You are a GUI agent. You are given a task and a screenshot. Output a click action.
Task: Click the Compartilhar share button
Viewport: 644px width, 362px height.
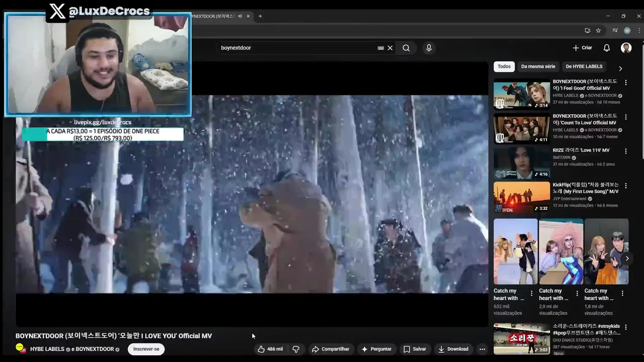coord(331,349)
